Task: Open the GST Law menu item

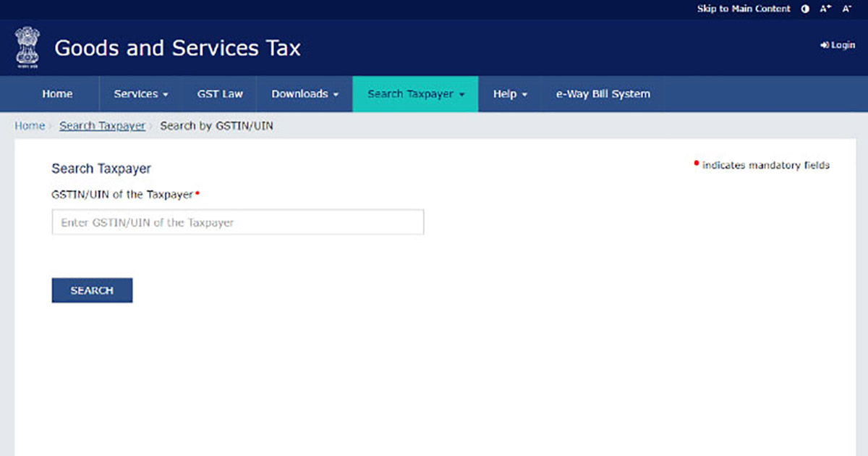Action: point(220,94)
